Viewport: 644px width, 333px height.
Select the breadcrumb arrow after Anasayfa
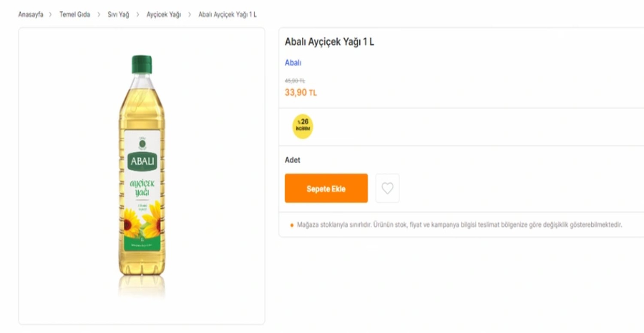point(50,14)
